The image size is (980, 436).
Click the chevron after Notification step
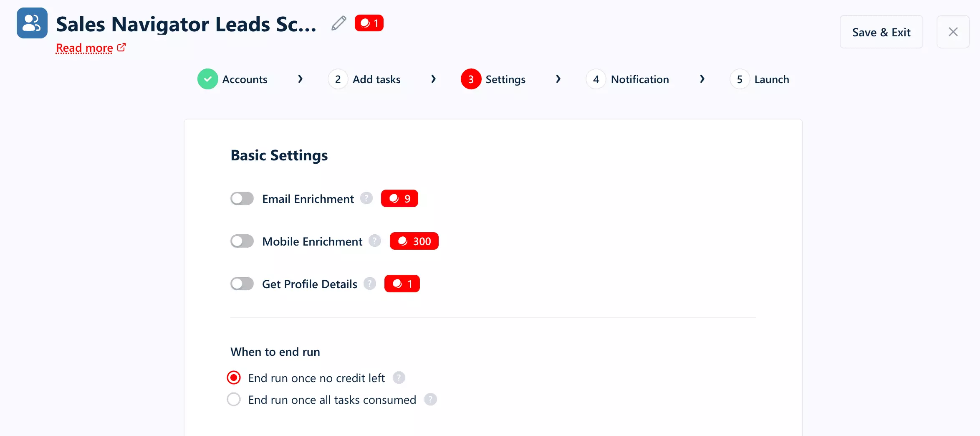pyautogui.click(x=702, y=79)
